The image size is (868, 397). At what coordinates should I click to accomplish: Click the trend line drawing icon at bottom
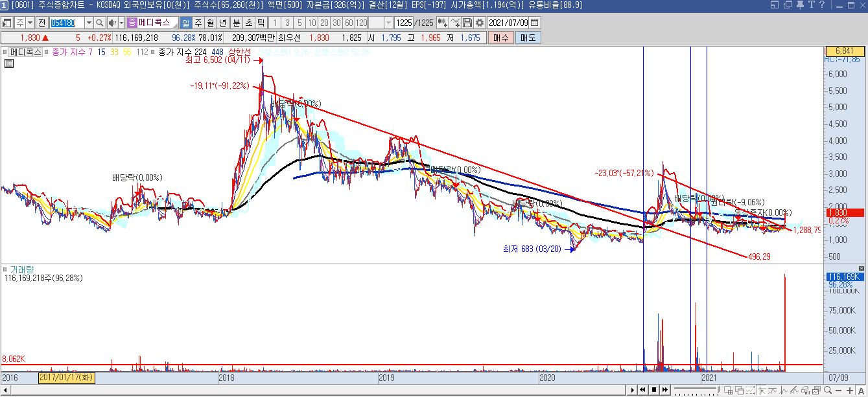(794, 390)
